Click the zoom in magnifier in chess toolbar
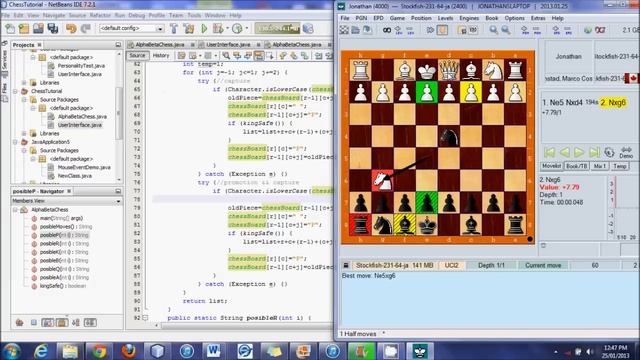640x360 pixels. tap(494, 30)
